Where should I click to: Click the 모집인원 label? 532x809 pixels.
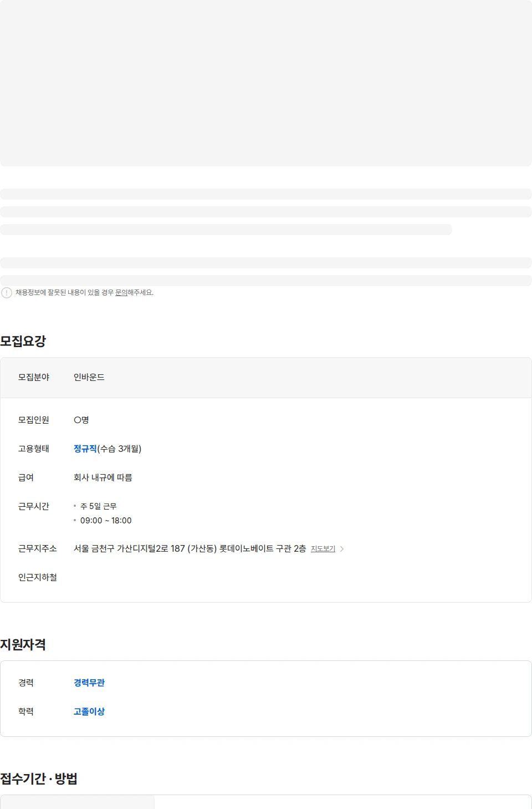coord(34,420)
